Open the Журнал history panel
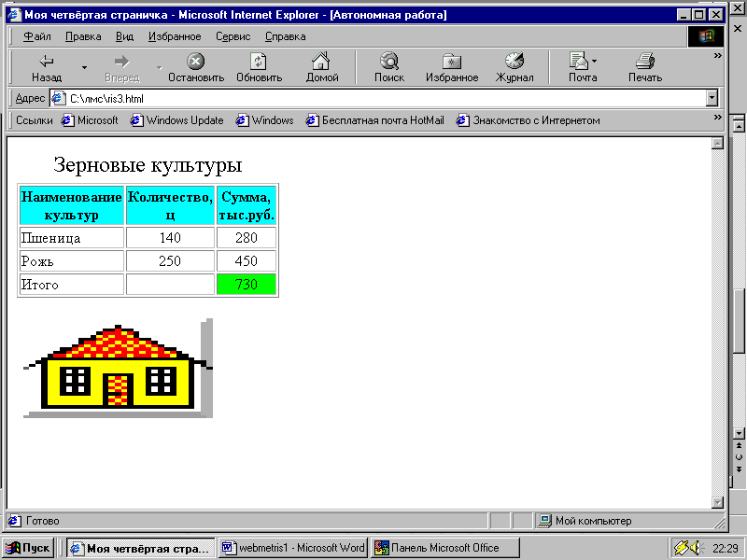Image resolution: width=747 pixels, height=560 pixels. (514, 67)
